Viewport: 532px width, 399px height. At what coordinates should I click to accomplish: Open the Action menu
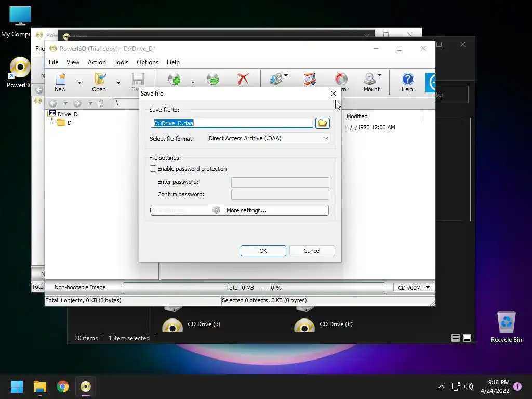click(97, 62)
